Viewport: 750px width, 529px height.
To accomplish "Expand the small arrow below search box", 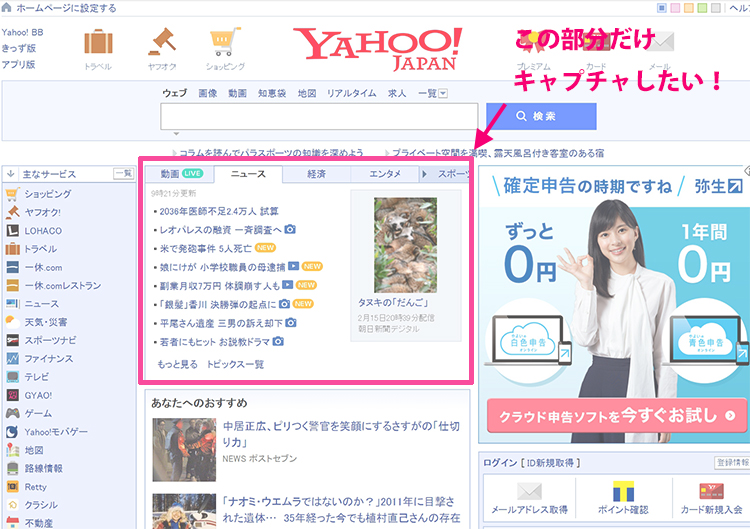I will pyautogui.click(x=176, y=134).
